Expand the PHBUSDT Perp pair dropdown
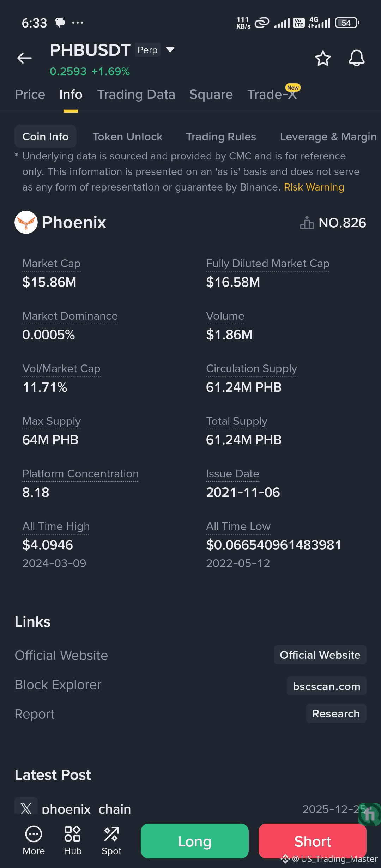Viewport: 381px width, 868px height. 170,50
